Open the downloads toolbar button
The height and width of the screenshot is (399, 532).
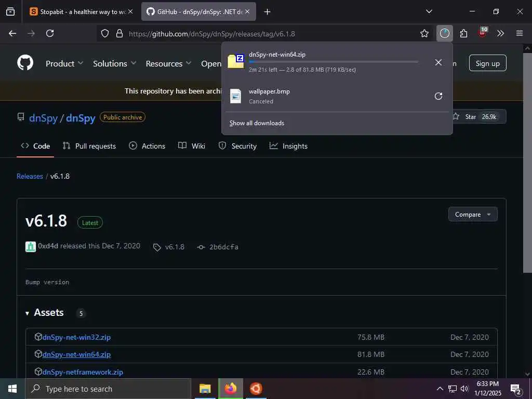tap(445, 33)
